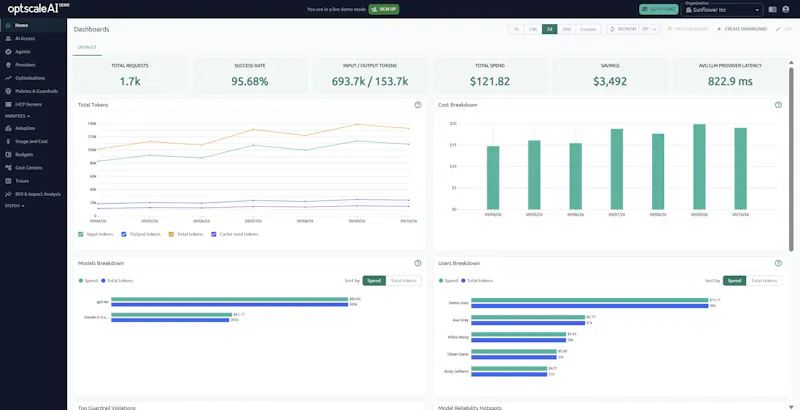Click the Optimizations trend icon
Image resolution: width=800 pixels, height=410 pixels.
tap(8, 78)
